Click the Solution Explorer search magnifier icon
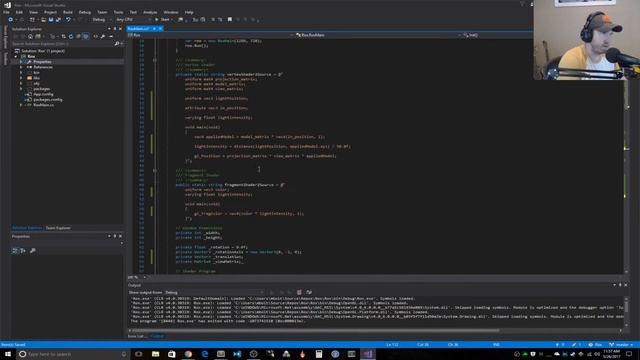Screen dimensions: 640x360 117,44
